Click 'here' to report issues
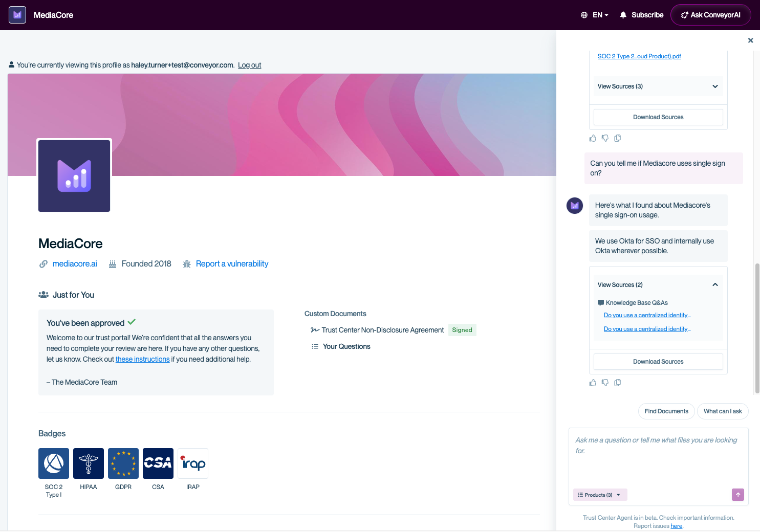 click(x=677, y=526)
